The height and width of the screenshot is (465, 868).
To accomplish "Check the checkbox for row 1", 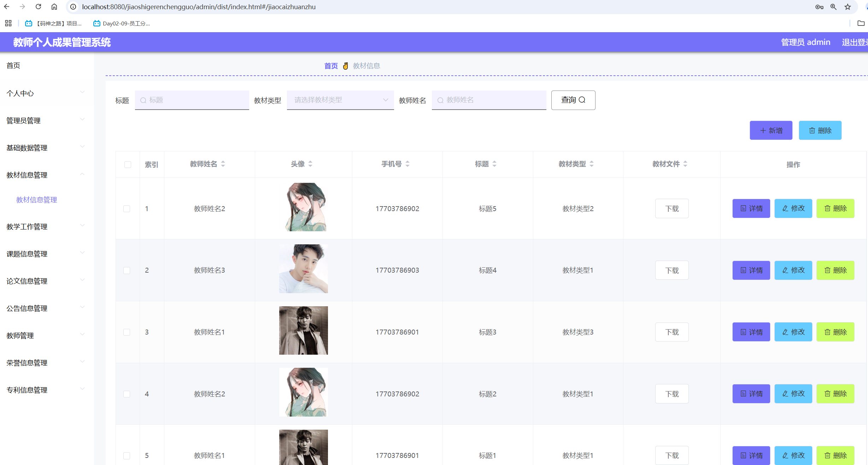I will (127, 209).
